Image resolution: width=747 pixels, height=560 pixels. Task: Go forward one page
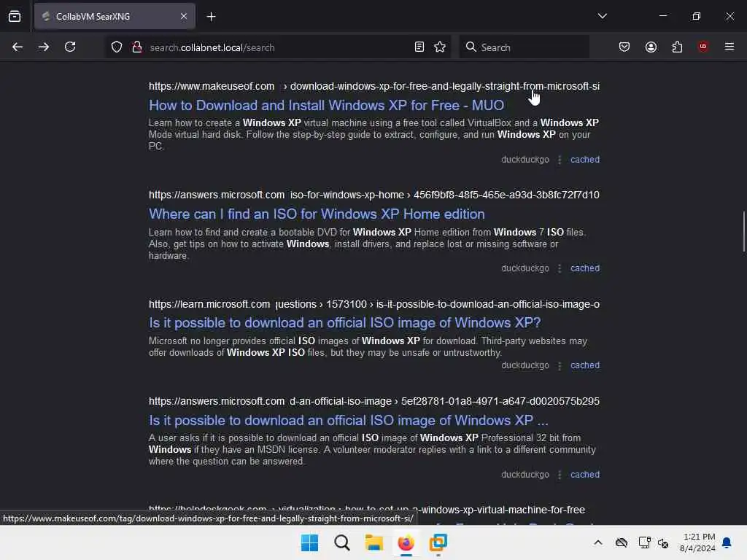click(x=44, y=47)
